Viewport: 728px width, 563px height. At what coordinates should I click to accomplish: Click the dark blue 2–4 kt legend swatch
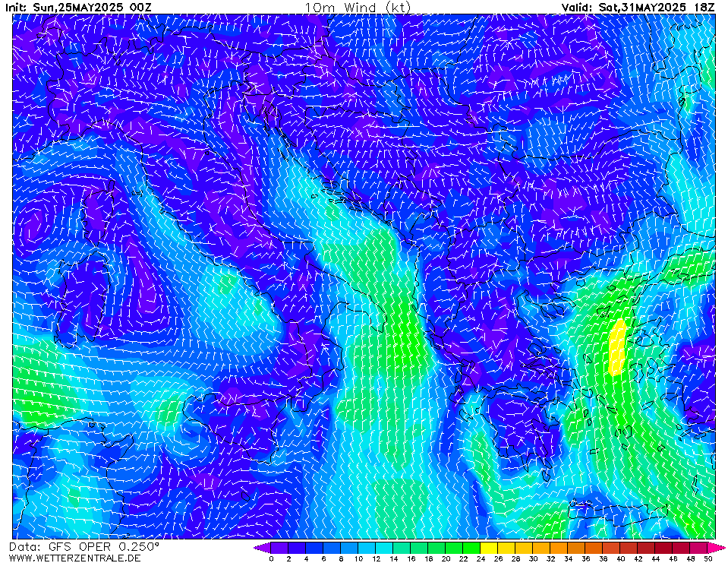(297, 548)
